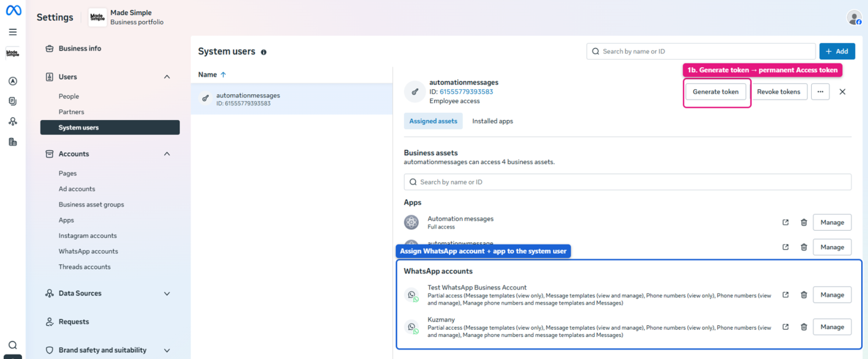868x359 pixels.
Task: Sort the list using the Name arrow icon
Action: click(x=223, y=74)
